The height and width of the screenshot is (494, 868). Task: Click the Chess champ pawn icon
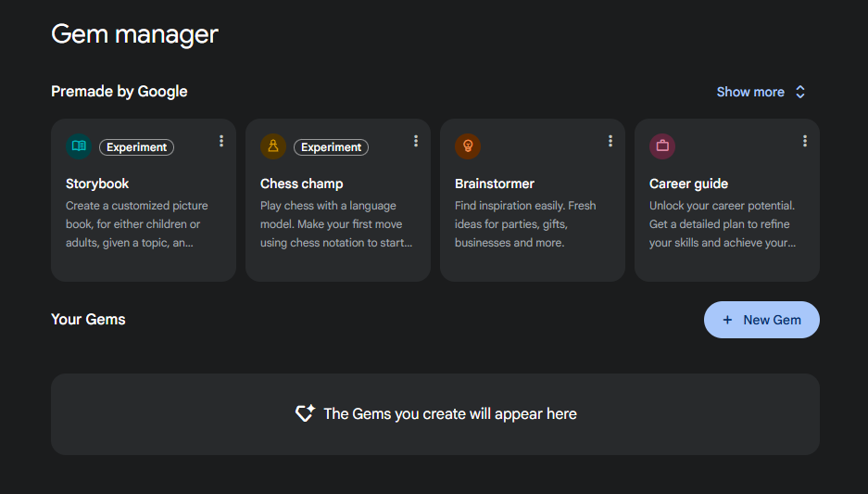[x=273, y=146]
